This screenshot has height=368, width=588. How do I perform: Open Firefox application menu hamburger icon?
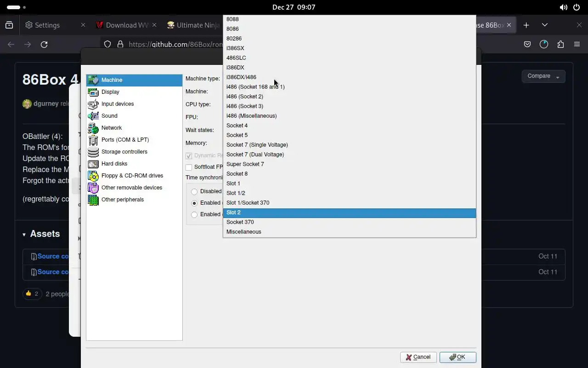577,44
